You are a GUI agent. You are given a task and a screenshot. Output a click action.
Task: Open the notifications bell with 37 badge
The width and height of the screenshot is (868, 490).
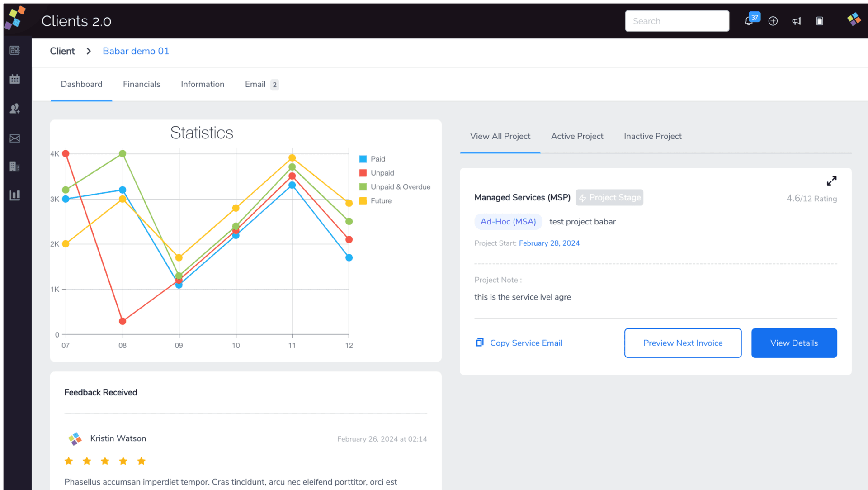click(749, 21)
